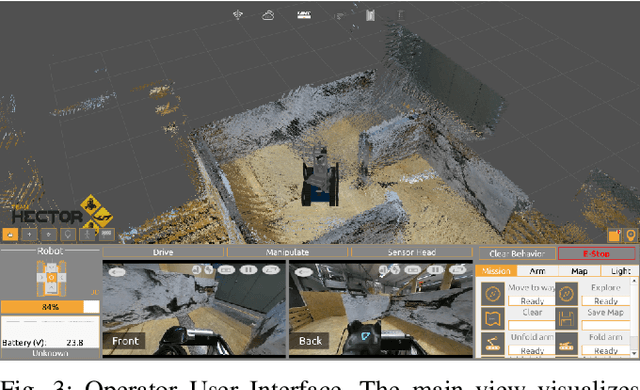Screen dimensions: 640x390
Task: Click the rightmost overlay icon on Front camera
Action: click(x=271, y=270)
